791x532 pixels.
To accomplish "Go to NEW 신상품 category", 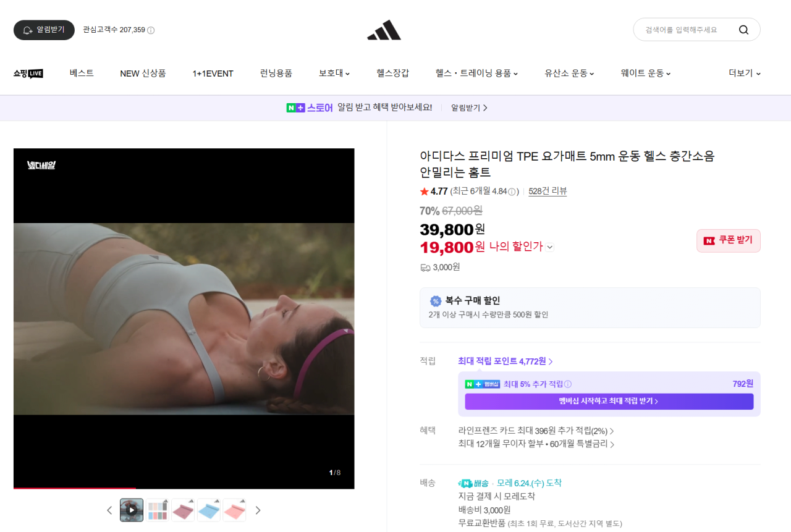I will pos(143,74).
